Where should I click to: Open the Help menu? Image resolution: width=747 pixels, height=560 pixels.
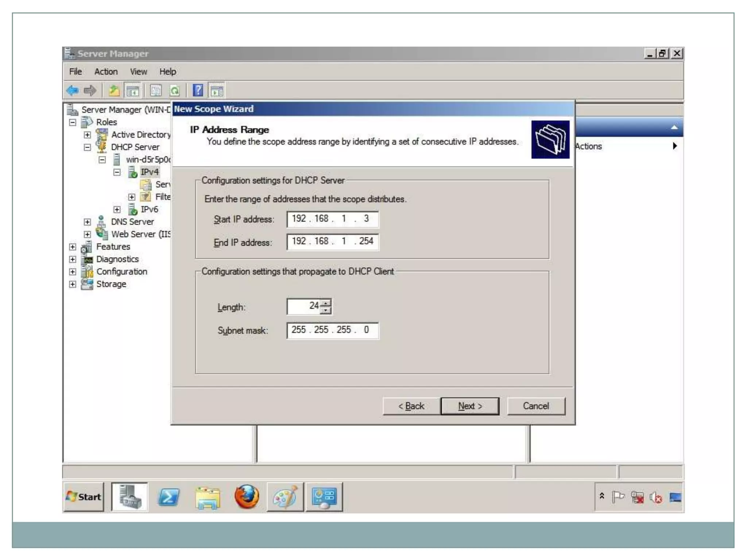[167, 71]
